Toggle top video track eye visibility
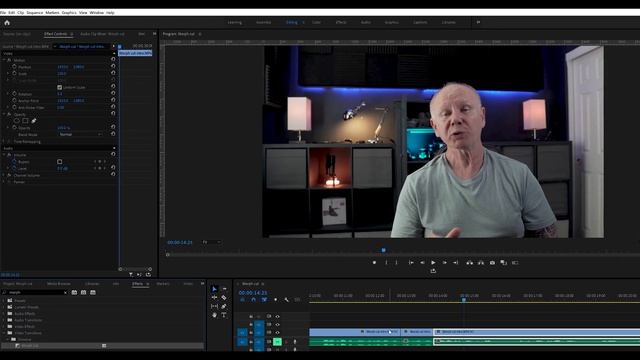This screenshot has width=640, height=360. (278, 317)
